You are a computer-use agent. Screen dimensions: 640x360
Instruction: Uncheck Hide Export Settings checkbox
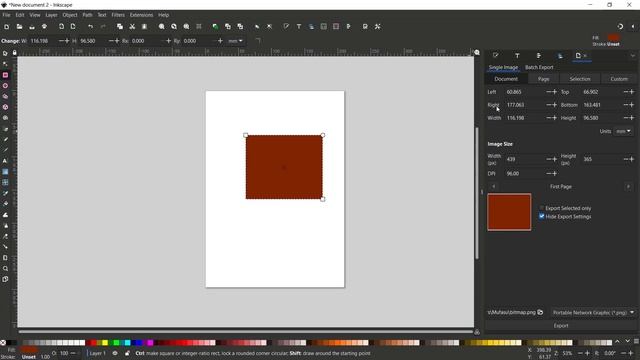tap(542, 216)
